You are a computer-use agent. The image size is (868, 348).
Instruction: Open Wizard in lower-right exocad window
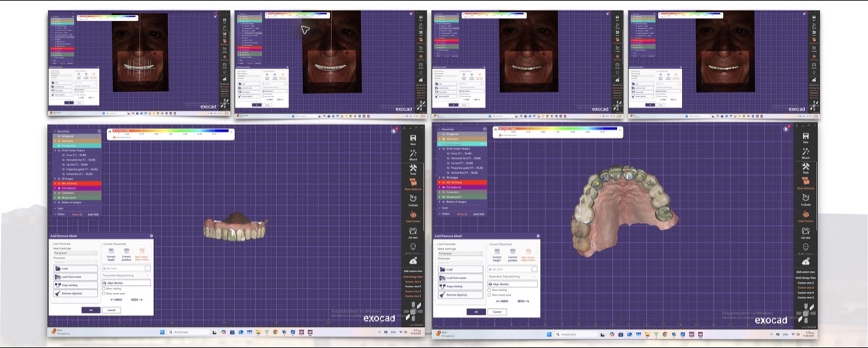805,153
